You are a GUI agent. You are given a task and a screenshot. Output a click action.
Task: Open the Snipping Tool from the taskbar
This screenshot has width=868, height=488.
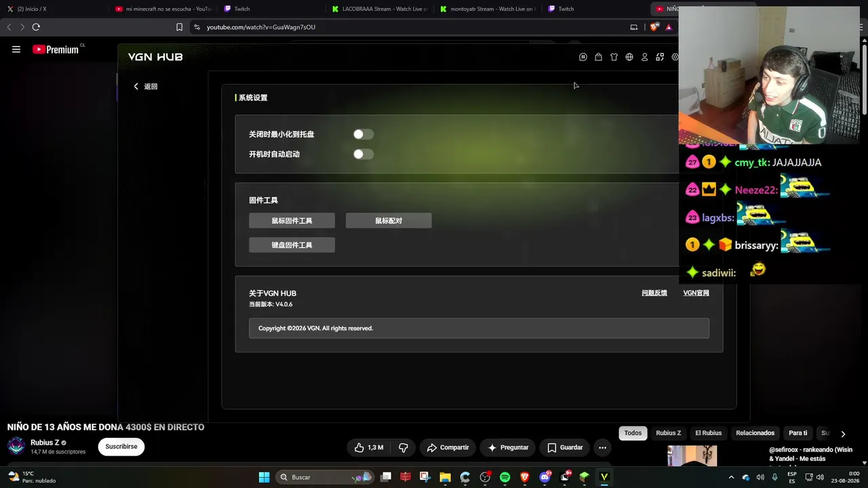(x=425, y=477)
